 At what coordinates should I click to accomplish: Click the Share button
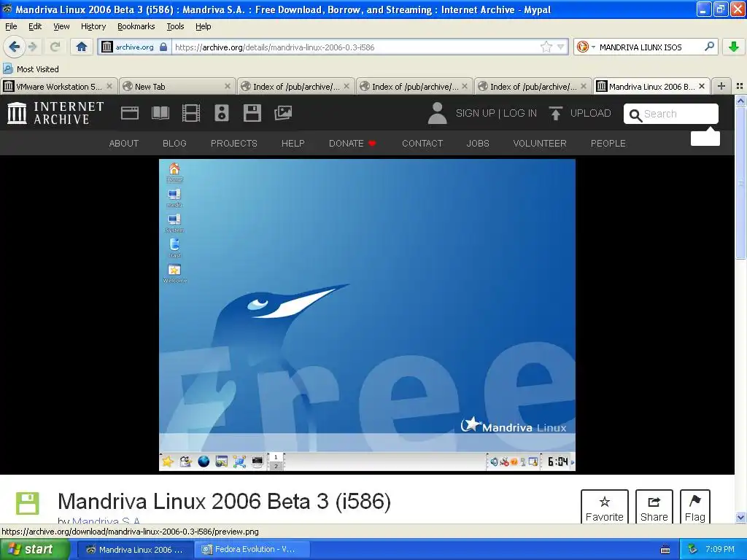tap(654, 508)
